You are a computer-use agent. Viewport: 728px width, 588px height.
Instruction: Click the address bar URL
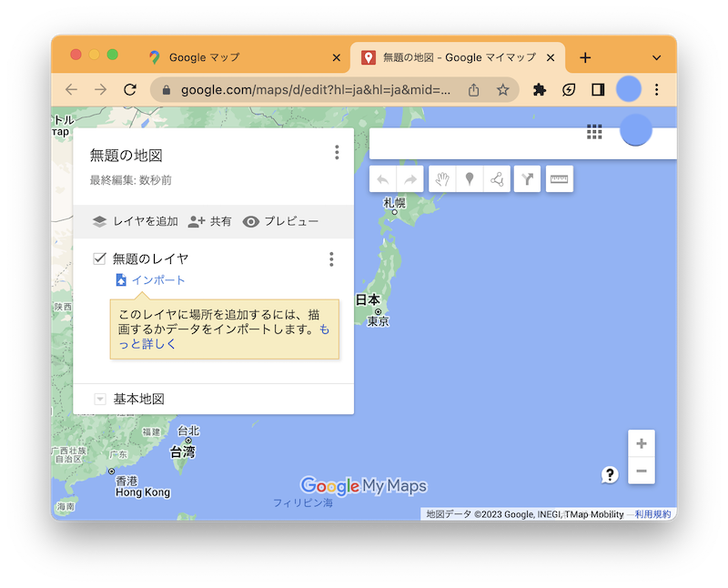pyautogui.click(x=316, y=89)
